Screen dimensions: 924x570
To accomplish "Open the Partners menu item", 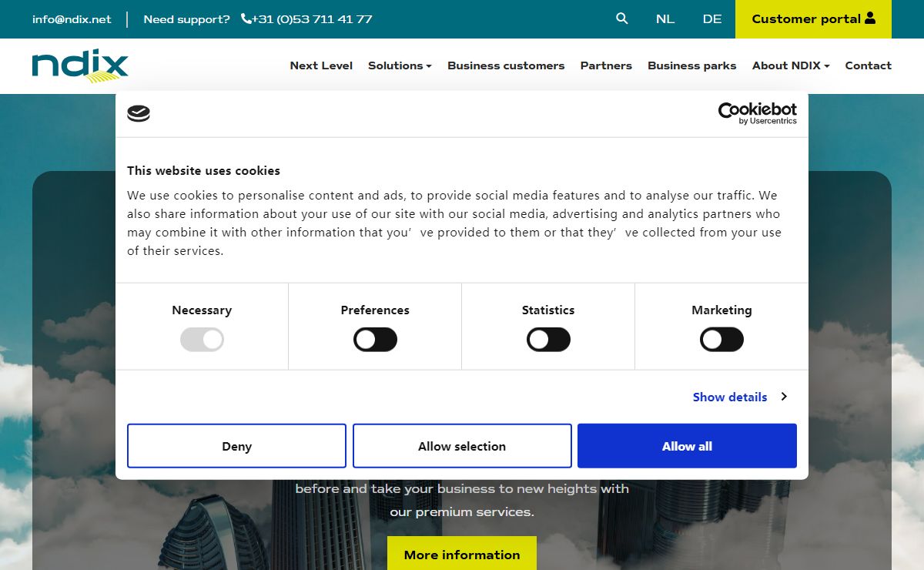I will point(606,65).
